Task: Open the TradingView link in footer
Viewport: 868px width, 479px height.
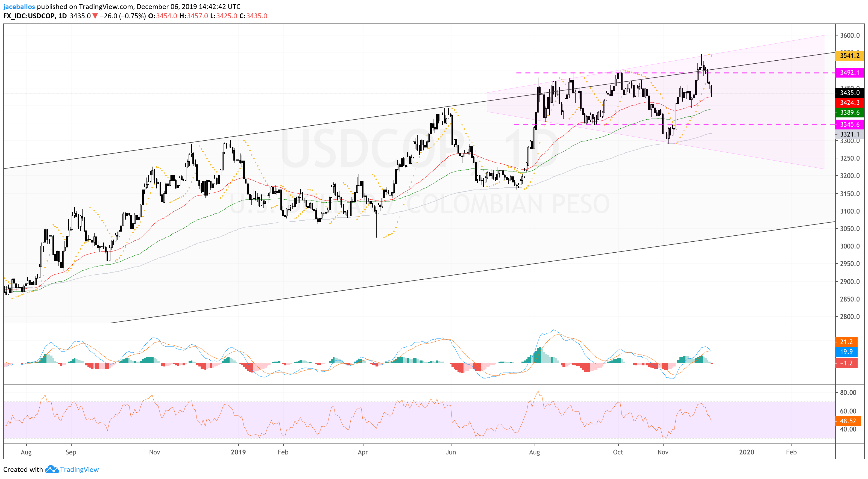Action: click(x=79, y=469)
